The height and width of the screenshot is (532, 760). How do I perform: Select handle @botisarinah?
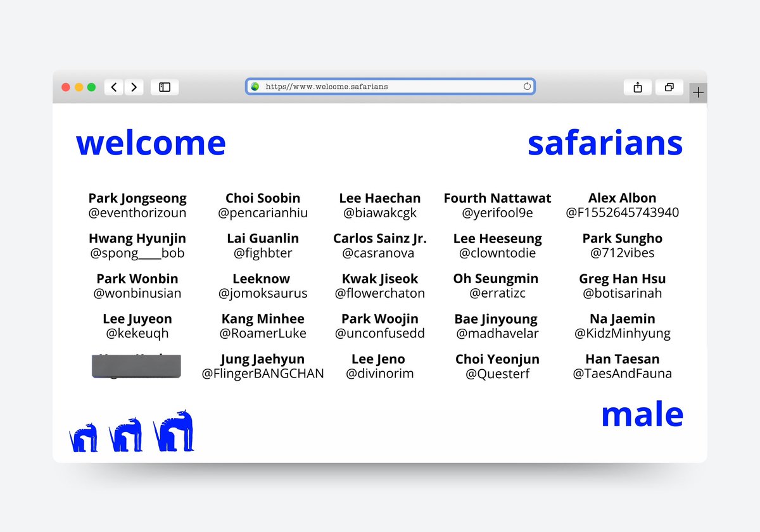click(623, 293)
